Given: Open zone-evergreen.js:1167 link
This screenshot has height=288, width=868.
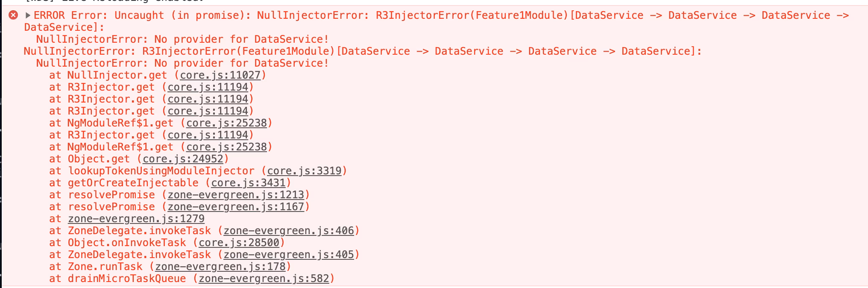Looking at the screenshot, I should click(x=236, y=207).
